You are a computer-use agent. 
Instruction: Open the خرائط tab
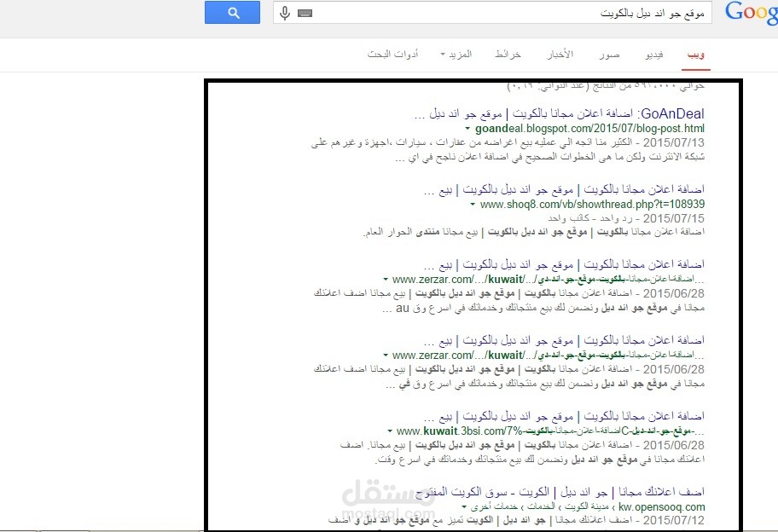coord(508,55)
